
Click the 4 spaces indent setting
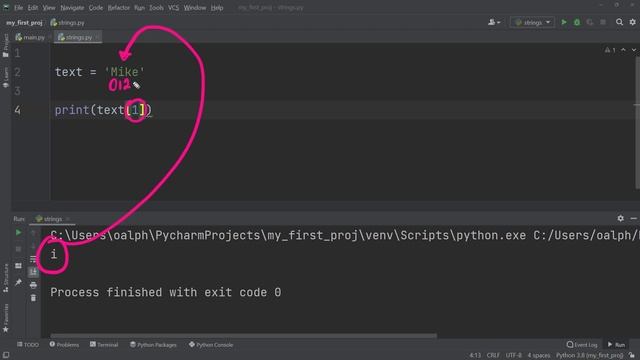pos(539,356)
